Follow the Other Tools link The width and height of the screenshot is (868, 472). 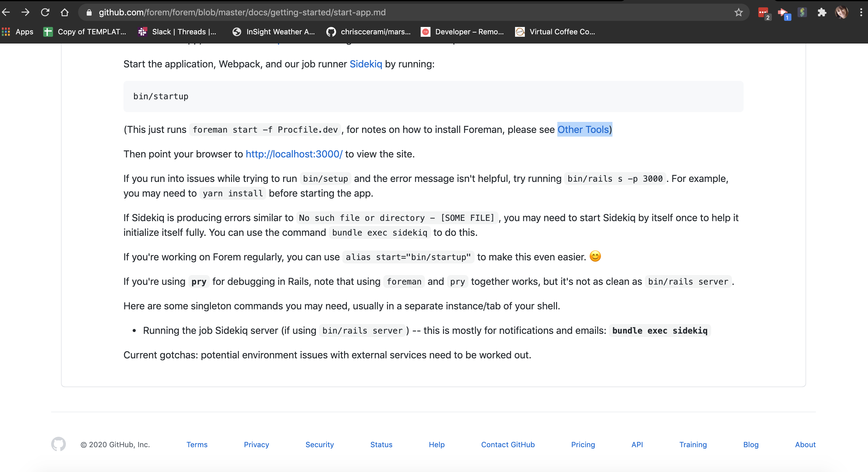tap(583, 129)
